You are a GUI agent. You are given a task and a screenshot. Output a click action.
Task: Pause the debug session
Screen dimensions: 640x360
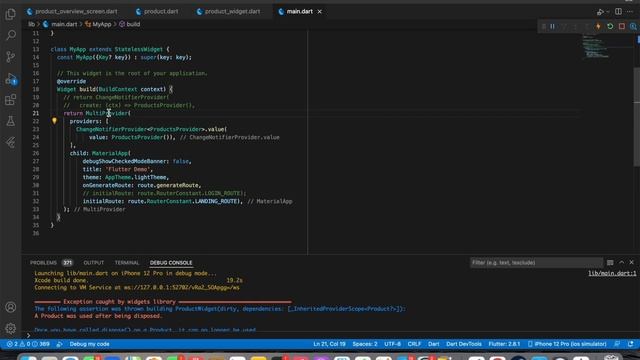tap(553, 27)
